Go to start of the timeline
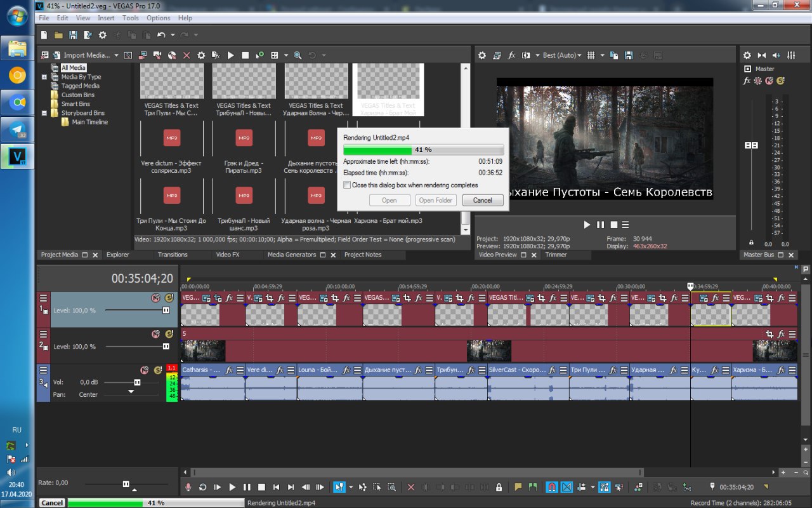This screenshot has height=508, width=812. coord(276,487)
